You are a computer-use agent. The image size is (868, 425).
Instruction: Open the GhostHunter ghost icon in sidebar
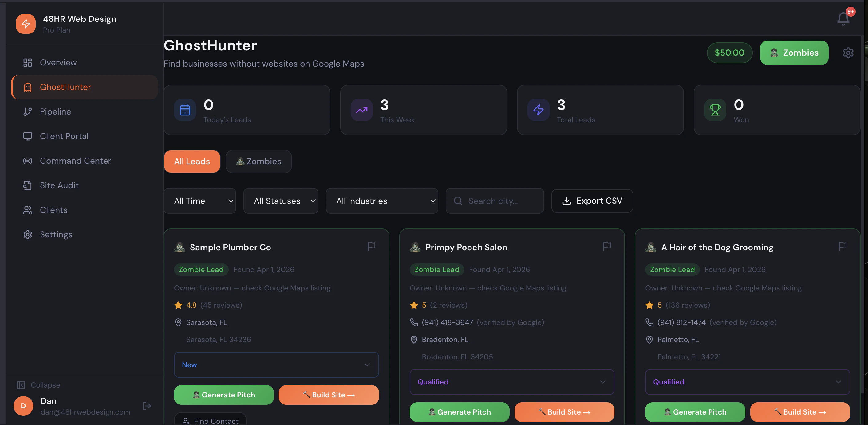[27, 87]
